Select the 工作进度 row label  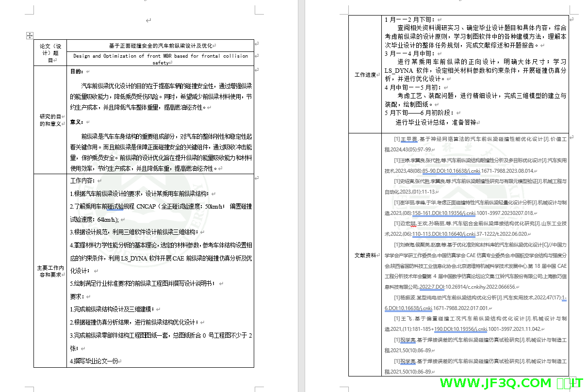pos(365,75)
